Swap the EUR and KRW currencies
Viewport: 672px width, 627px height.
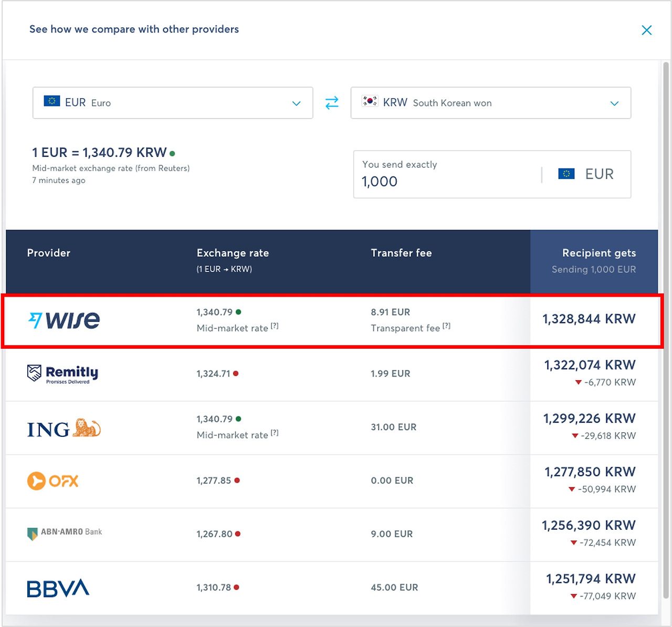coord(332,103)
